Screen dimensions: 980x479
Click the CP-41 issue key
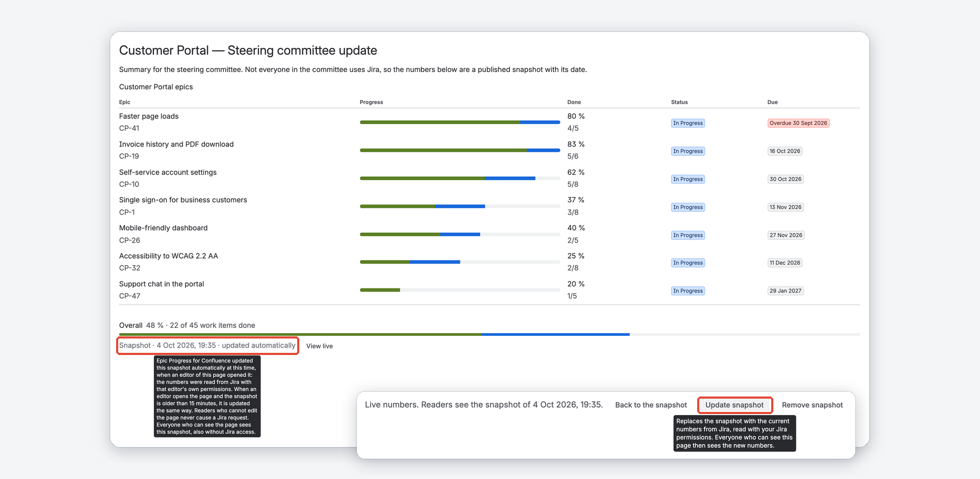[129, 128]
